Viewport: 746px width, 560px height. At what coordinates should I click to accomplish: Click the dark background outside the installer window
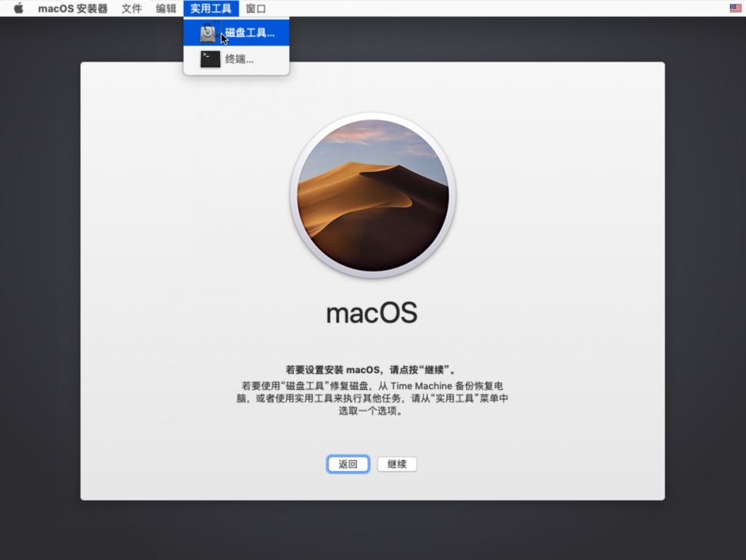click(x=38, y=308)
